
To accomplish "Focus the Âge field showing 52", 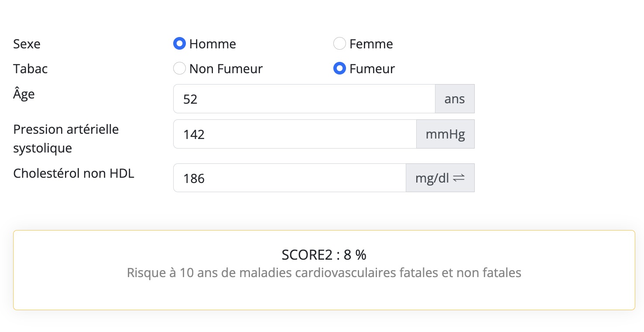I will point(304,99).
